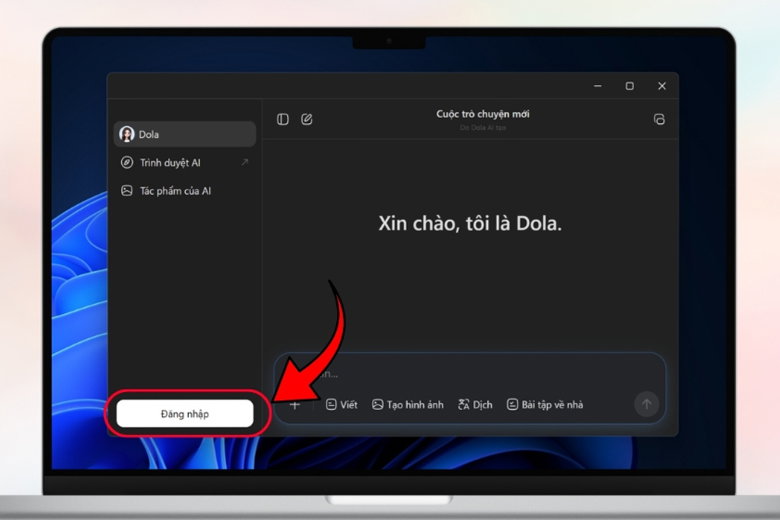Click the Đăng nhập login button
780x520 pixels.
(x=185, y=414)
